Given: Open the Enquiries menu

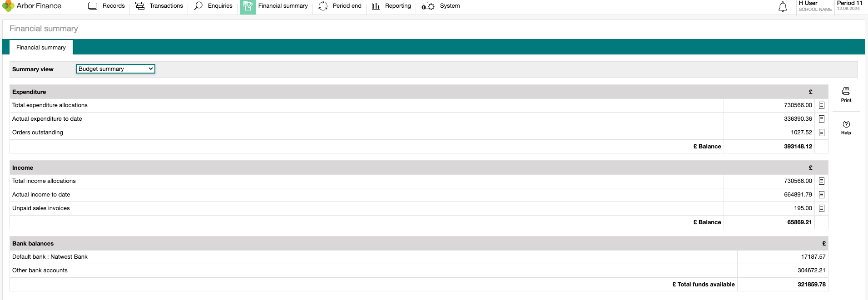Looking at the screenshot, I should click(220, 6).
